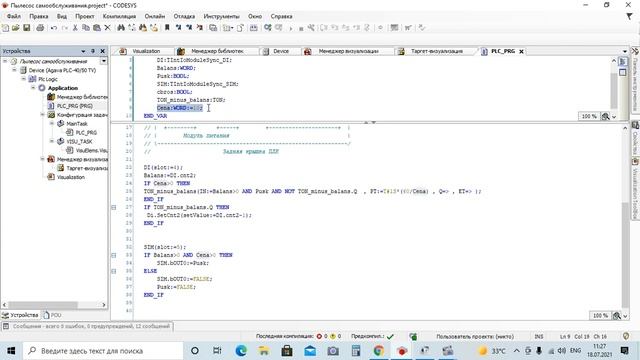Viewport: 640px width, 360px height.
Task: Pin the Devices panel
Action: pyautogui.click(x=93, y=51)
